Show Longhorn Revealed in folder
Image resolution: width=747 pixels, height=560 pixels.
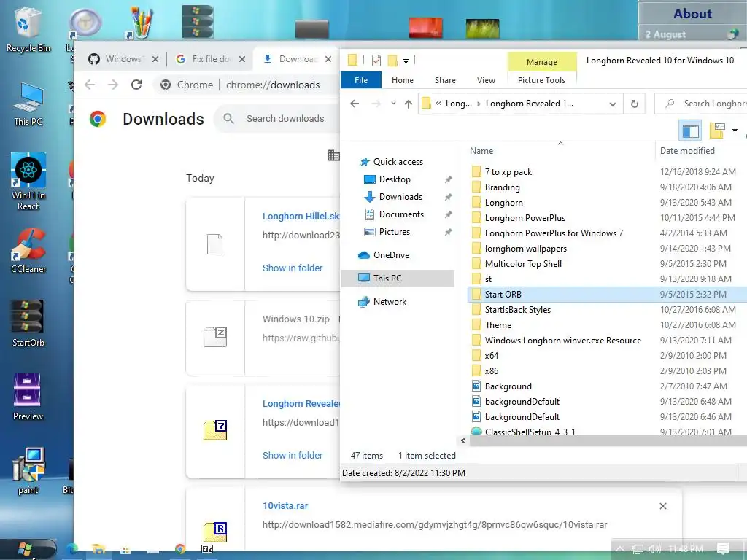292,456
